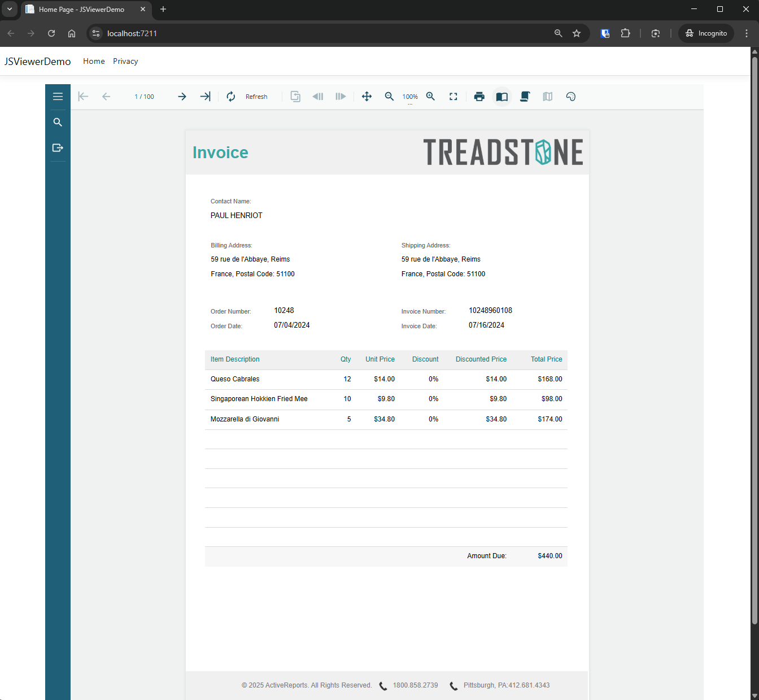759x700 pixels.
Task: Switch to continuous page view
Action: (525, 97)
